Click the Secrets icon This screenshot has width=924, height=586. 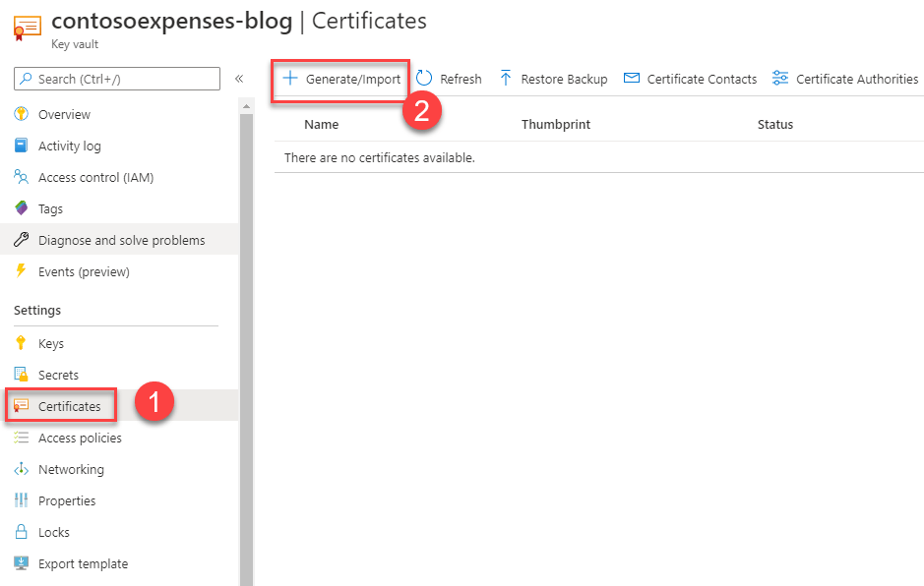[21, 374]
